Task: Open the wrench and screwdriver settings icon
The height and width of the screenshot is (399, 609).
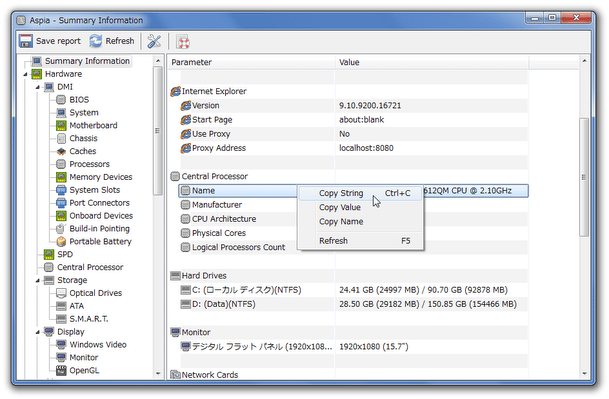Action: point(154,41)
